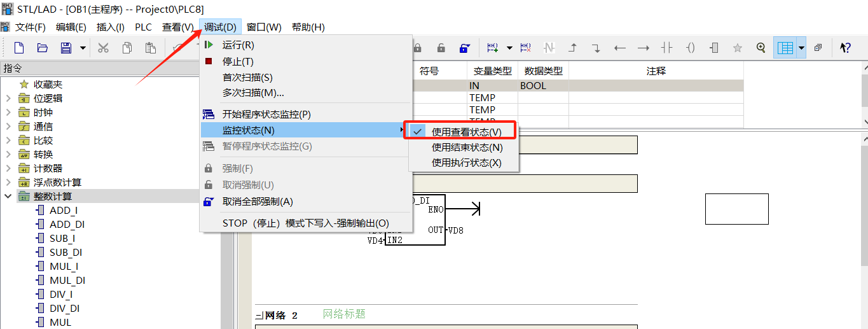Expand the 计数器 tree node
This screenshot has width=868, height=329.
point(8,169)
